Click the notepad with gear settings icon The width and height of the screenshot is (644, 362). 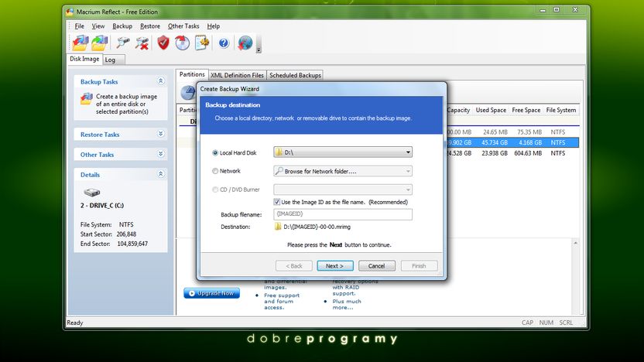coord(202,43)
